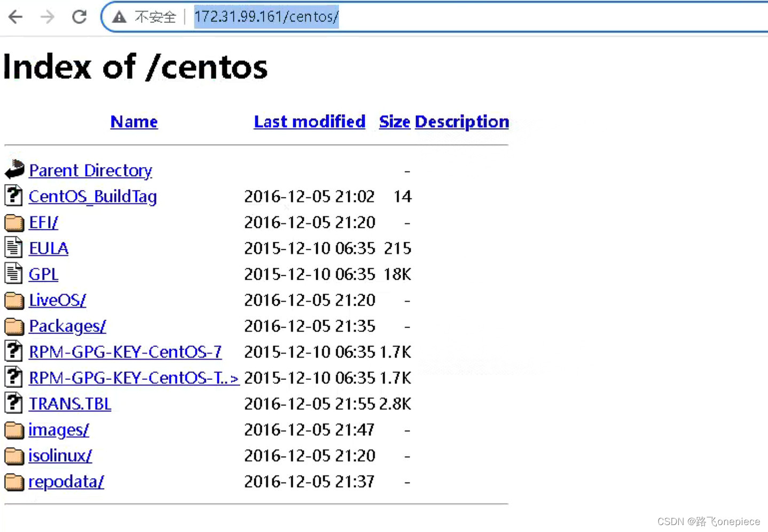
Task: Click the browser forward arrow
Action: click(x=47, y=16)
